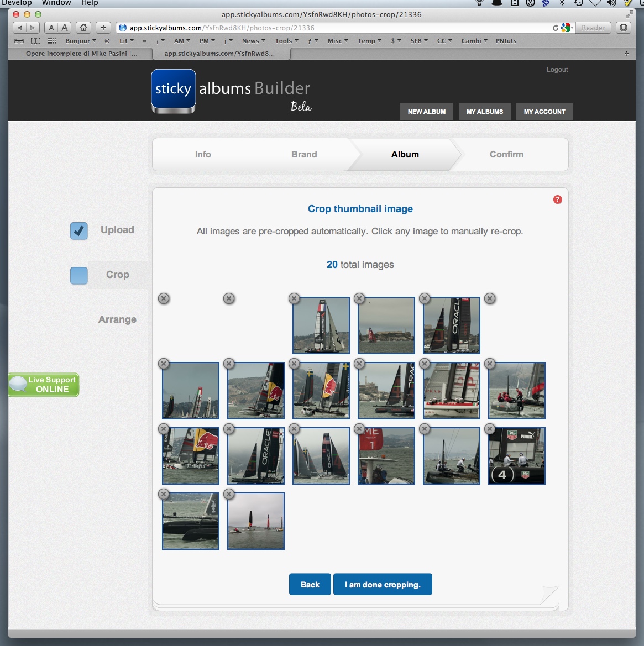This screenshot has width=644, height=646.
Task: Open the Top Sites grid icon
Action: pyautogui.click(x=53, y=41)
